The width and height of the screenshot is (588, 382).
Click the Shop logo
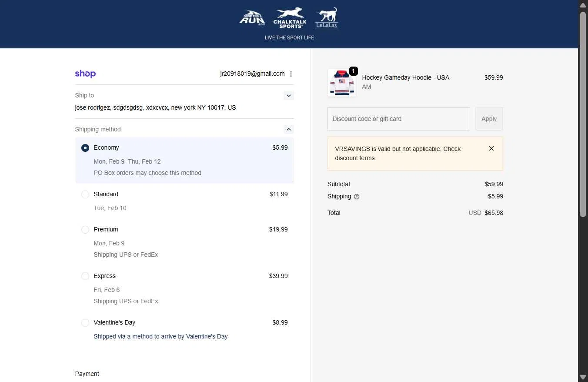point(85,74)
